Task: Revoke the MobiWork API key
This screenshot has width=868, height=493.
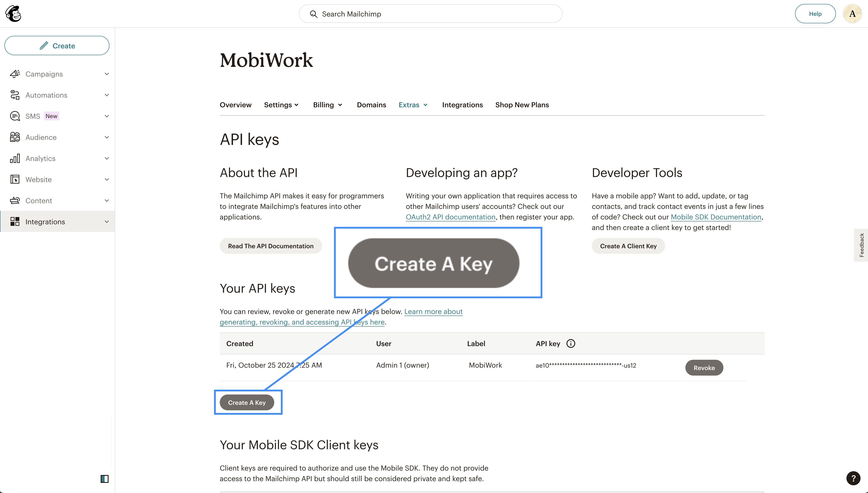Action: 704,368
